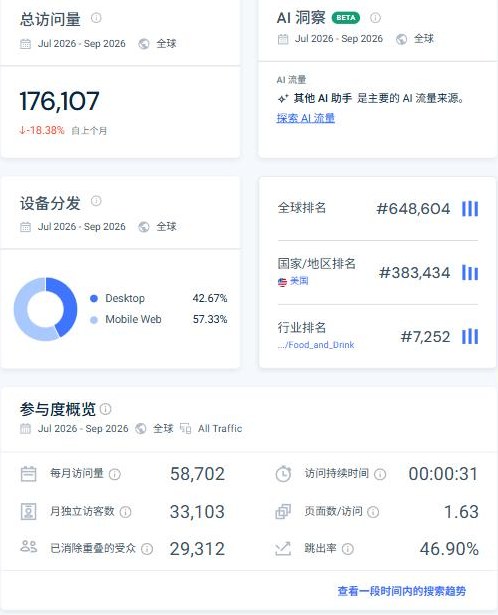Screen dimensions: 498x615
Task: Click calendar icon in AI 洞察 card
Action: tap(283, 39)
